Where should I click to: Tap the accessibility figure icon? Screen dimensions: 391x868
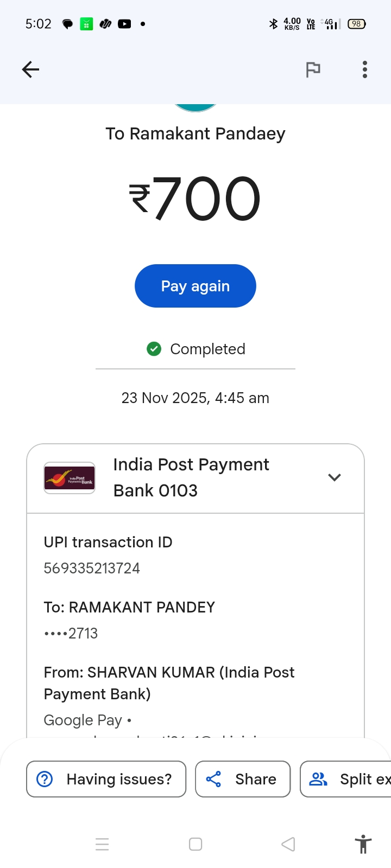point(363,844)
